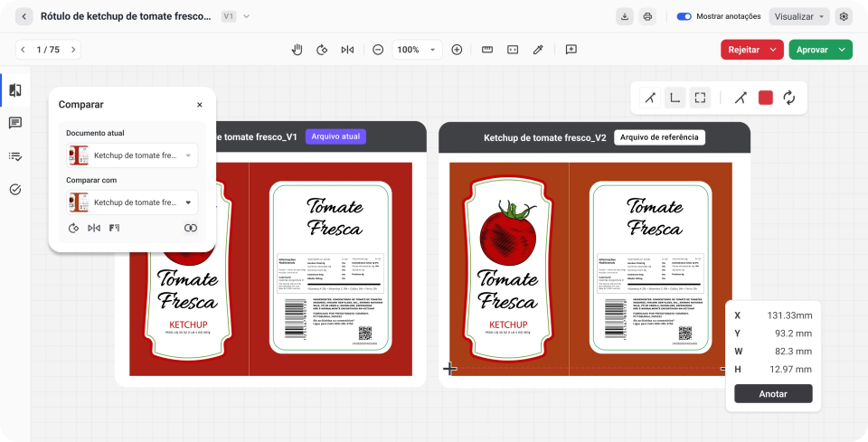
Task: Select the pan hand tool
Action: 297,50
